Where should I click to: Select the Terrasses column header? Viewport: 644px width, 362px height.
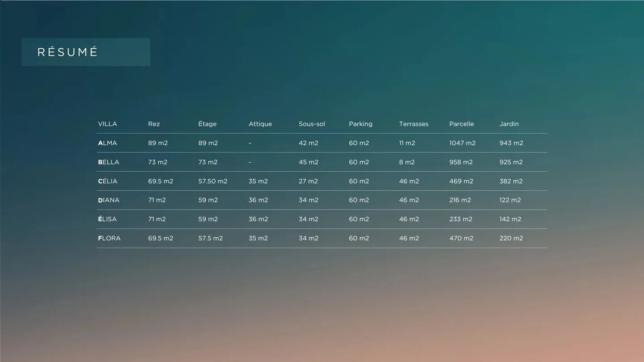pyautogui.click(x=414, y=124)
